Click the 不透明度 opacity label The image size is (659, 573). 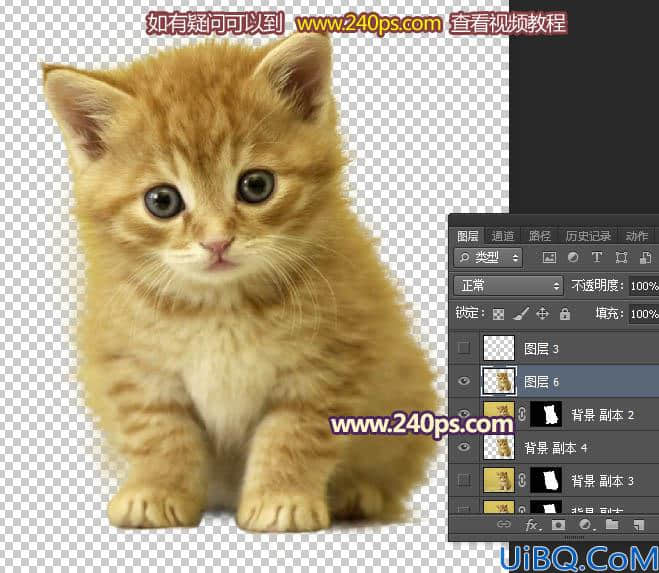[x=597, y=286]
